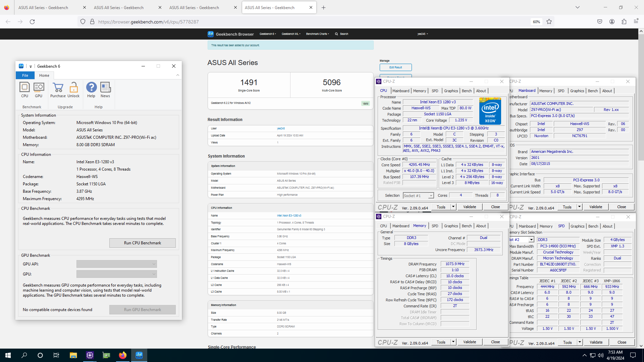Click Edit Result under Manage
This screenshot has width=644, height=362.
[x=395, y=67]
